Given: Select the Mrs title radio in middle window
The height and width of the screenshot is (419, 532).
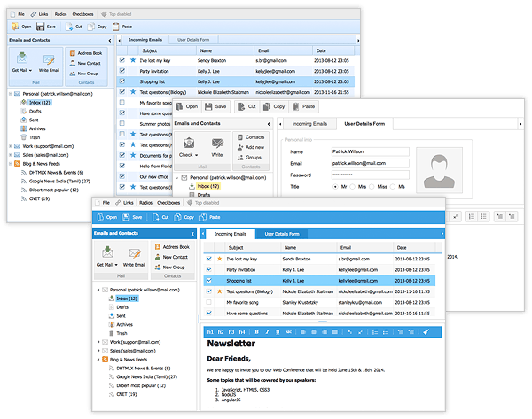Looking at the screenshot, I should click(353, 186).
